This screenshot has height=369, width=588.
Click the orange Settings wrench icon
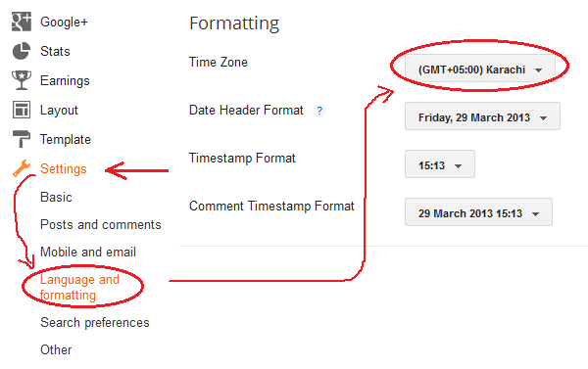click(22, 168)
